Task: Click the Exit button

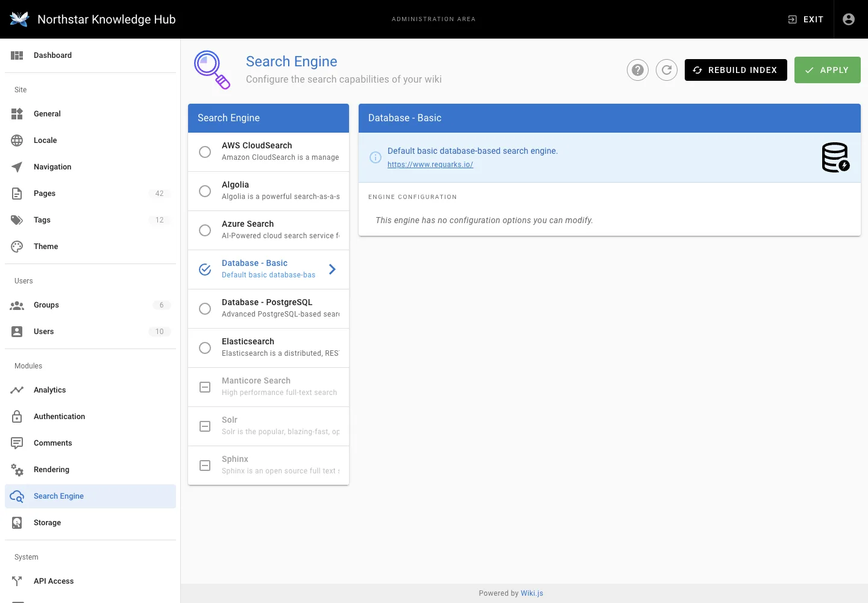Action: point(806,19)
